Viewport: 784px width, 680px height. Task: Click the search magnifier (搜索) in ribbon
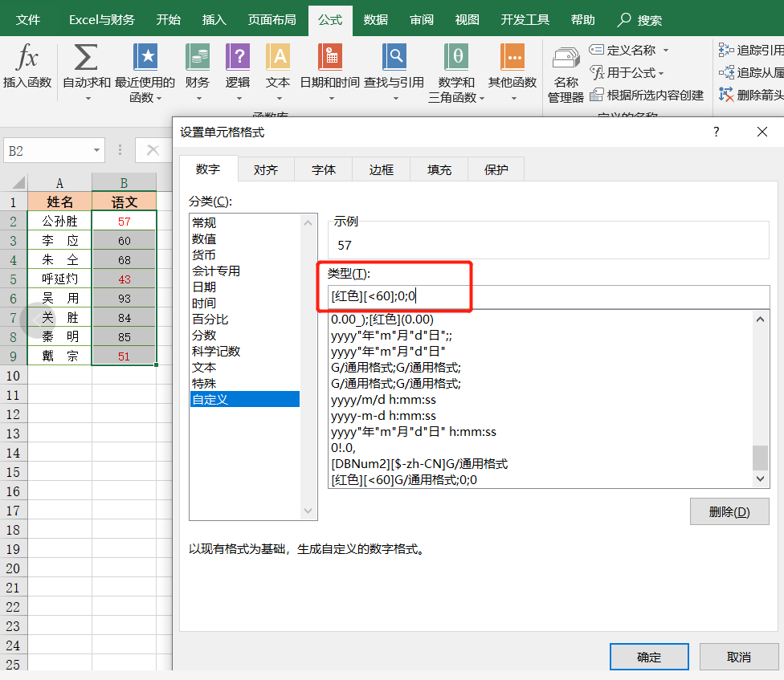pyautogui.click(x=624, y=19)
